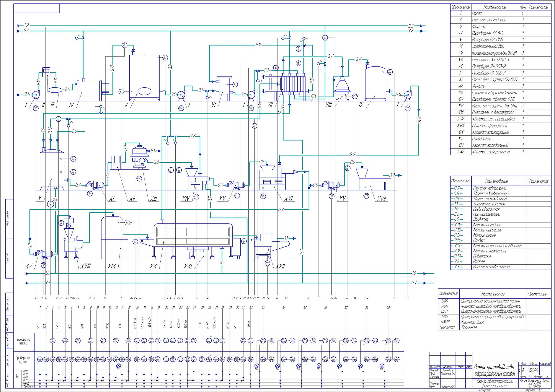The height and width of the screenshot is (392, 555).
Task: Click 'Автомат заверточный' table entry
Action: (x=491, y=152)
